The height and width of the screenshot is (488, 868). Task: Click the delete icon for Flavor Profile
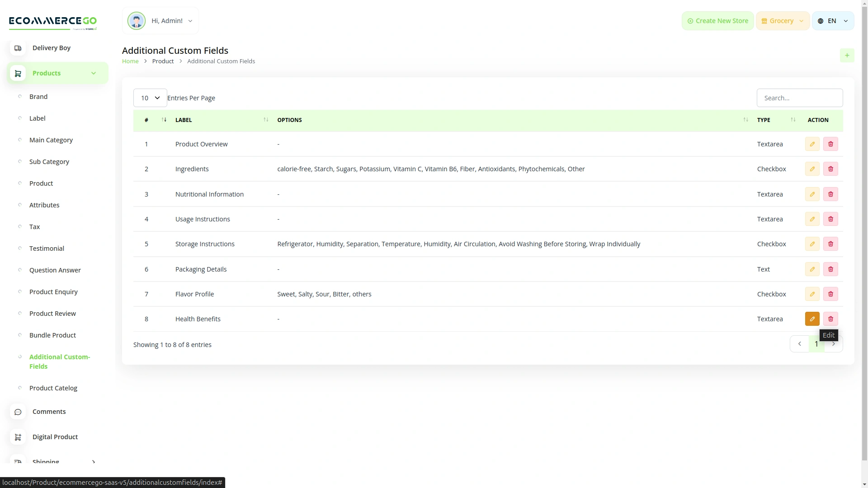pyautogui.click(x=830, y=294)
